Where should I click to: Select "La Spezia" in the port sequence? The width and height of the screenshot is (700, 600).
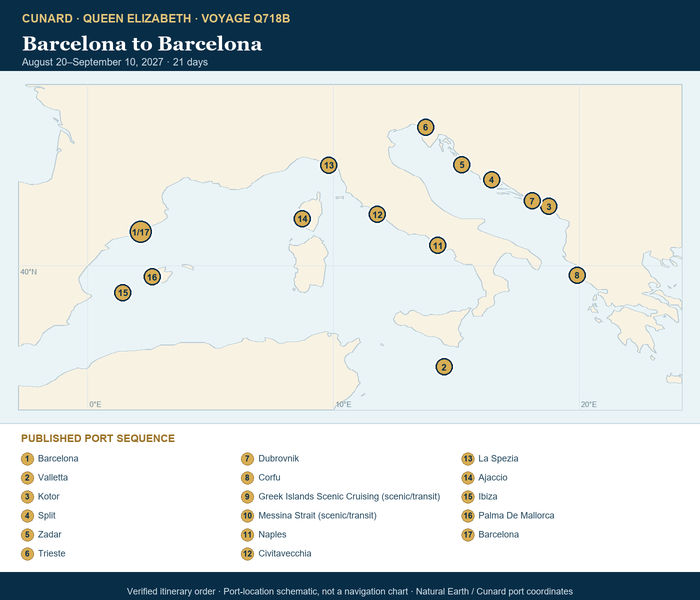pyautogui.click(x=498, y=458)
